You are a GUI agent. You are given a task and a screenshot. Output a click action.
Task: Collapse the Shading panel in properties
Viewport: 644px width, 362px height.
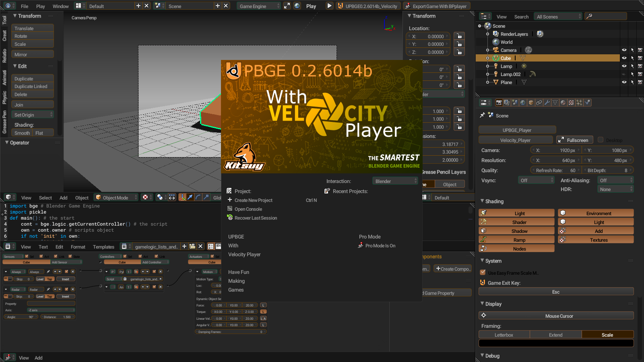[x=483, y=201]
